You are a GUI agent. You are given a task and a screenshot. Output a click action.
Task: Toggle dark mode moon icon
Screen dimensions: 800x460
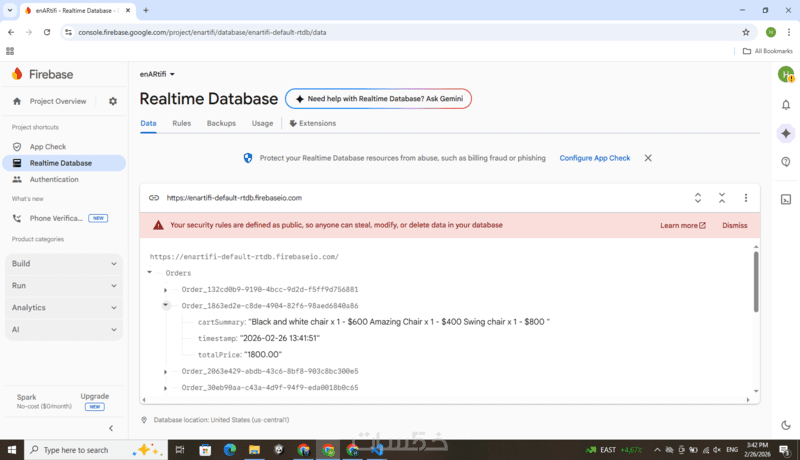click(x=786, y=425)
